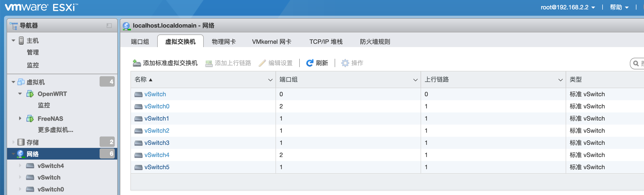
Task: Click the VMware ESXi logo
Action: pos(41,7)
